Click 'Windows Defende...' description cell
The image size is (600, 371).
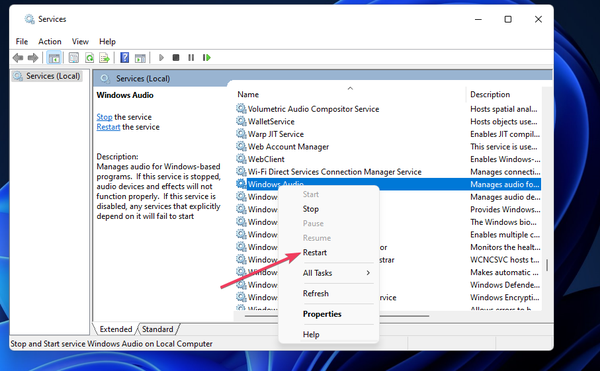[505, 285]
